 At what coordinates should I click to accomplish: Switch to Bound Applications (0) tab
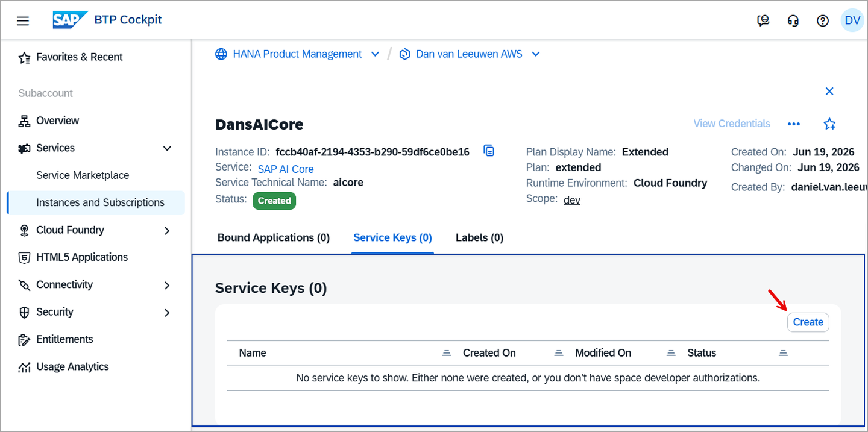[x=274, y=237]
